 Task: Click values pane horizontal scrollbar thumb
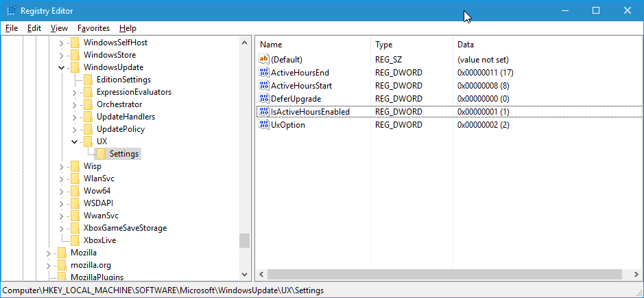[444, 274]
